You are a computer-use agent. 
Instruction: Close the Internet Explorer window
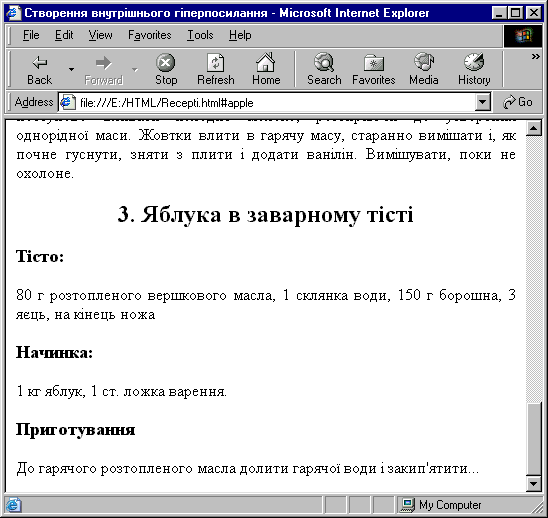(x=534, y=13)
